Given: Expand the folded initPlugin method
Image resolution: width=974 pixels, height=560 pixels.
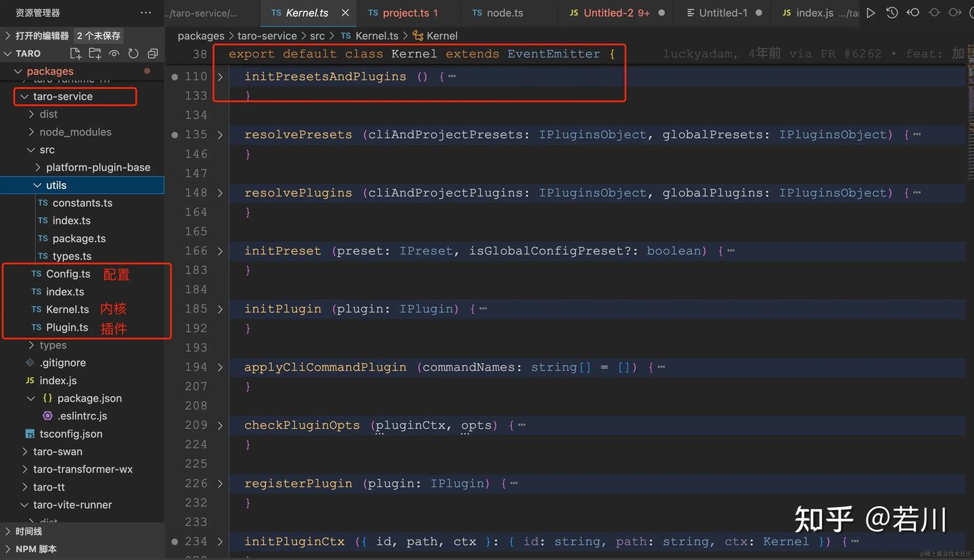Looking at the screenshot, I should [221, 309].
